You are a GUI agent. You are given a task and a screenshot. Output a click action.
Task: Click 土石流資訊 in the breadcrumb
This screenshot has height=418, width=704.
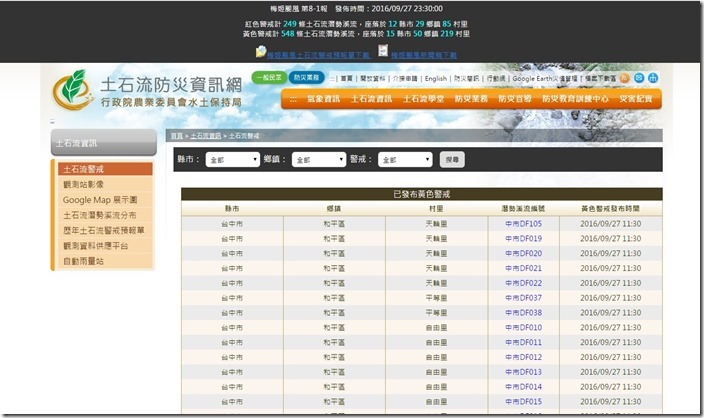pyautogui.click(x=206, y=136)
